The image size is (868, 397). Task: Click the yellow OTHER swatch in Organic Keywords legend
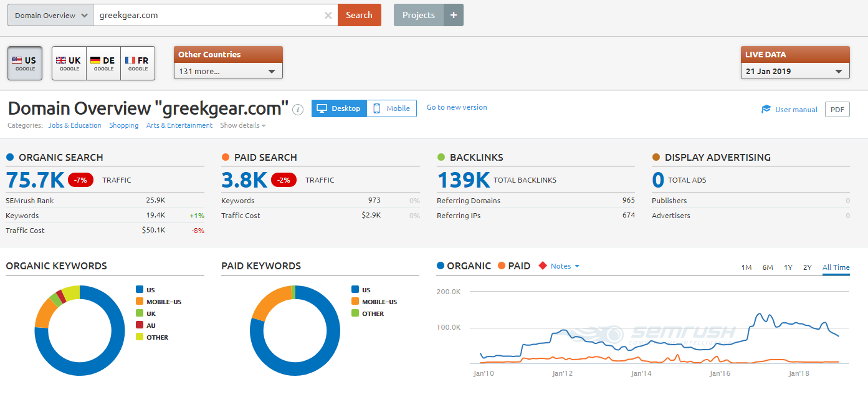[x=139, y=337]
